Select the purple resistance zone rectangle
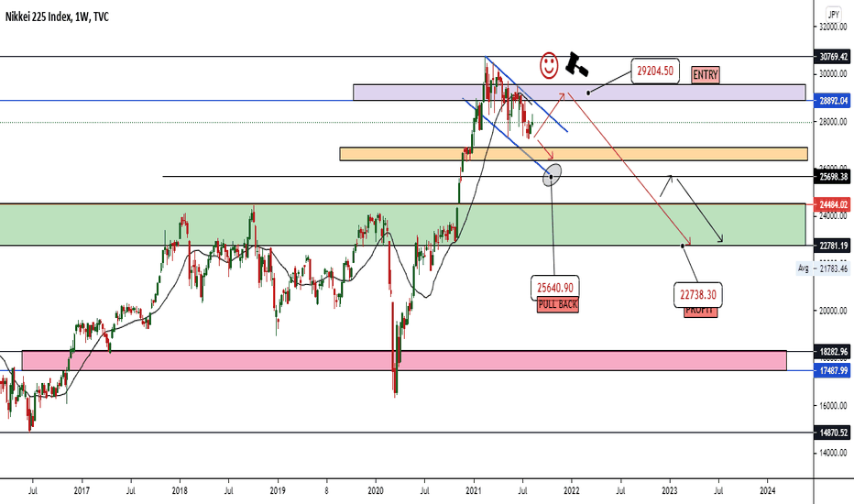 pos(579,93)
